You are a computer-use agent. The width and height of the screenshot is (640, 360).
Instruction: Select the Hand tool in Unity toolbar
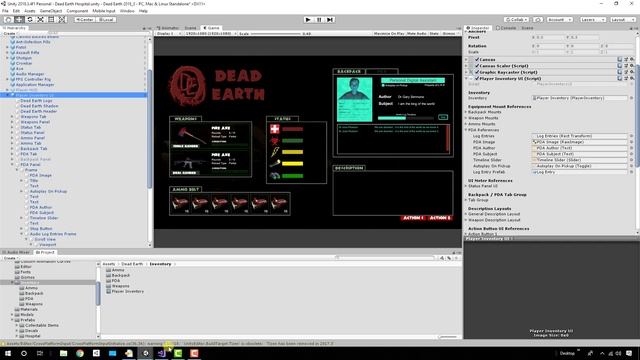pyautogui.click(x=8, y=20)
